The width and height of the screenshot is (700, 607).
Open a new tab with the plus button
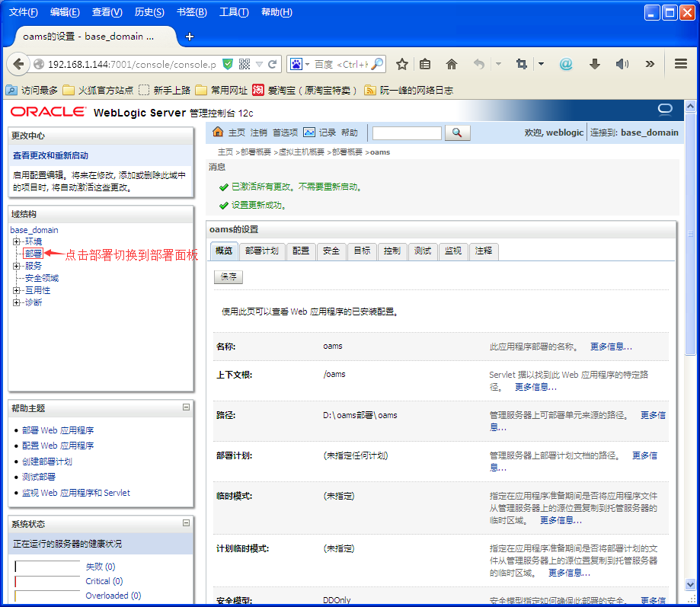click(x=190, y=37)
